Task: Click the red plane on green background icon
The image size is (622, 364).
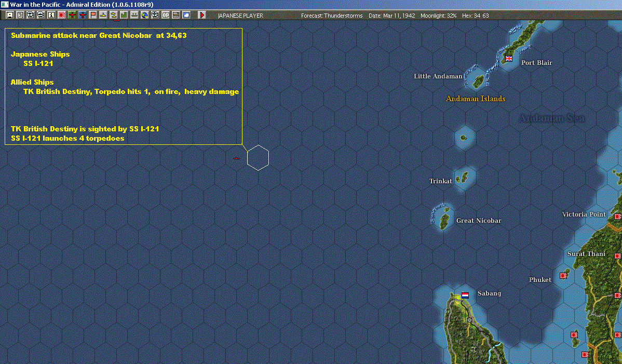Action: 72,15
